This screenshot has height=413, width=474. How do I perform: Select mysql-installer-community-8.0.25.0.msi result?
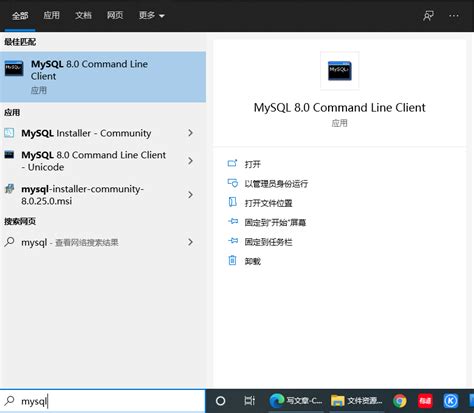[x=103, y=195]
